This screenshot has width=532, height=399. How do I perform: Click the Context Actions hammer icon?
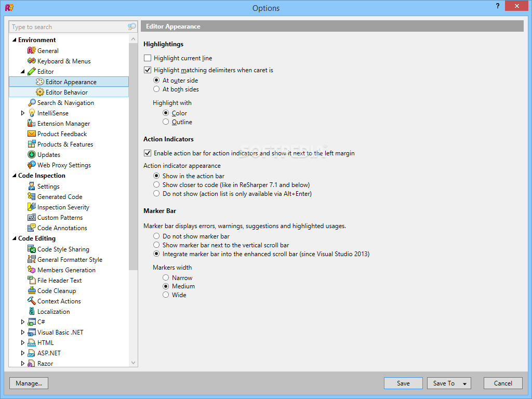pyautogui.click(x=32, y=301)
